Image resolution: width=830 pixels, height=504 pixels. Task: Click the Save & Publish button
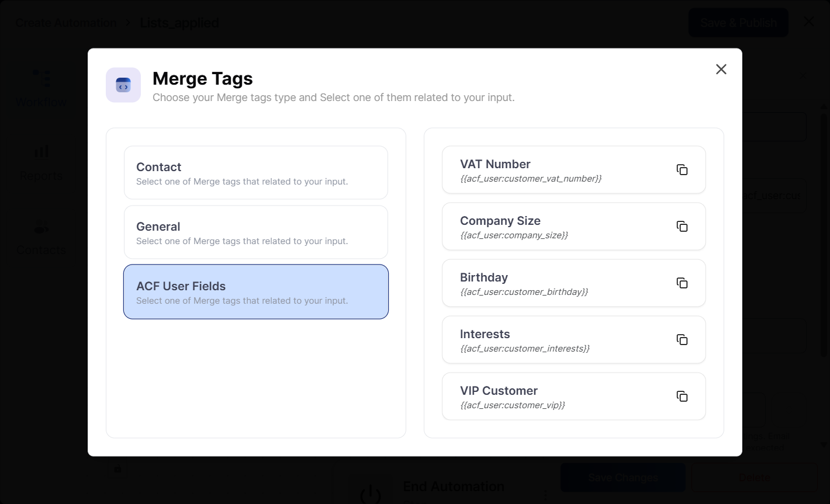coord(738,22)
